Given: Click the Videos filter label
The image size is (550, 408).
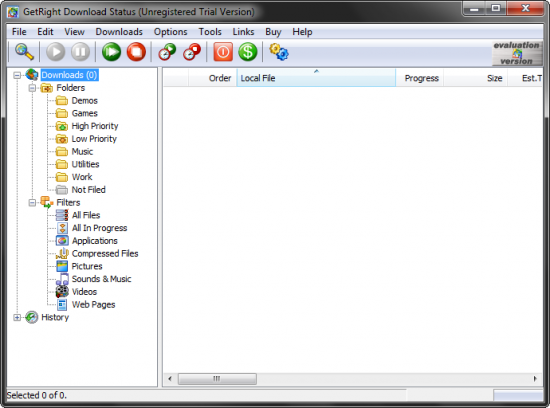Looking at the screenshot, I should pos(84,292).
